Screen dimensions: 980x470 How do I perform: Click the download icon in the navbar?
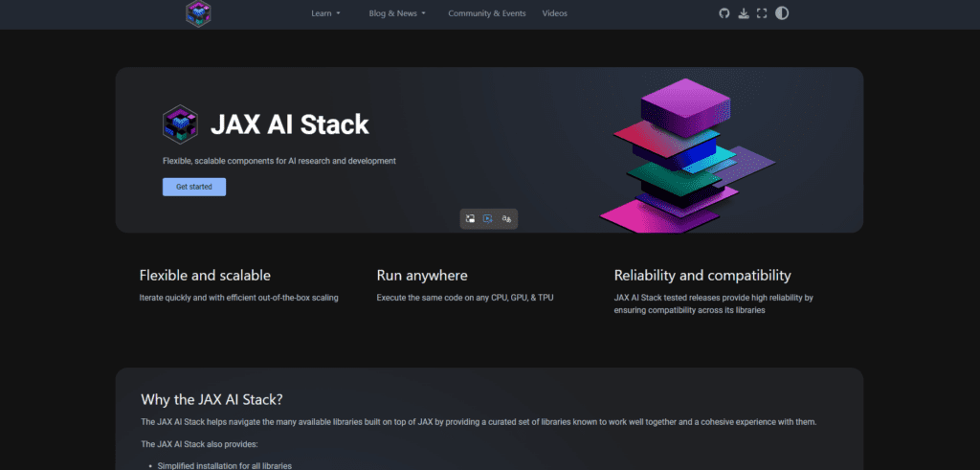pos(743,13)
